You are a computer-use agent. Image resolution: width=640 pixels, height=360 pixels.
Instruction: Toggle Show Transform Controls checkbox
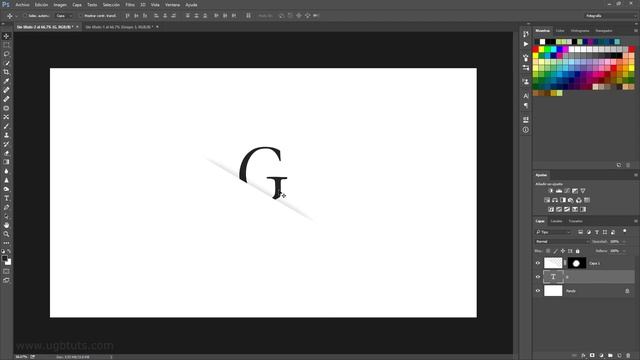(81, 16)
